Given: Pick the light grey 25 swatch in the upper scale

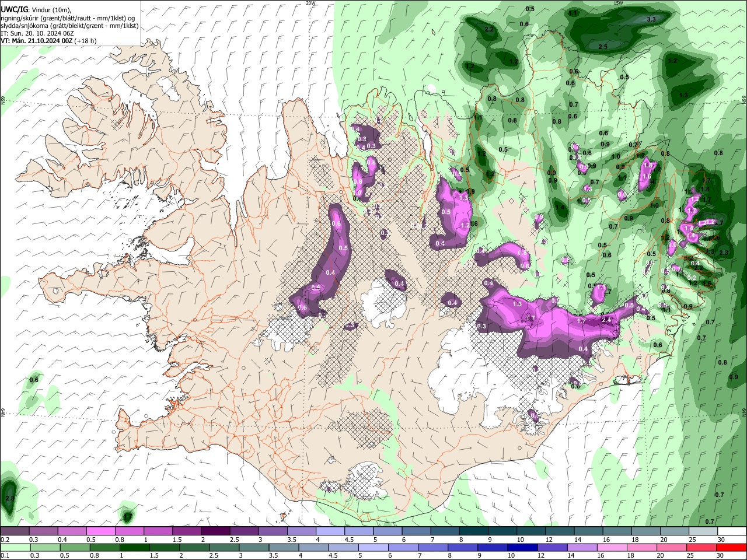Looking at the screenshot, I should point(703,531).
